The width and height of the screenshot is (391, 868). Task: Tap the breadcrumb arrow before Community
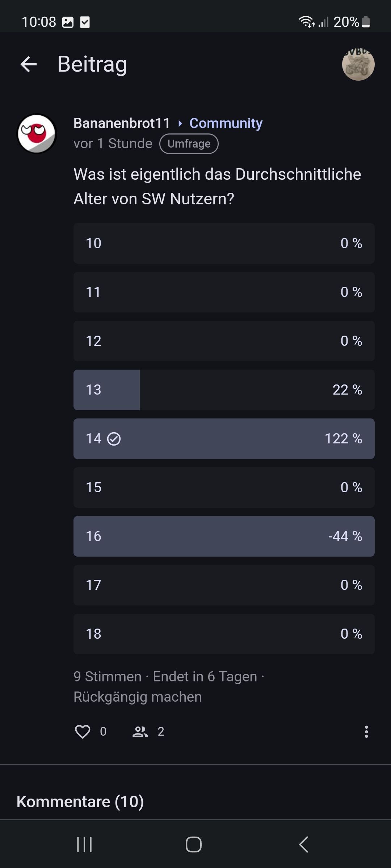(180, 124)
